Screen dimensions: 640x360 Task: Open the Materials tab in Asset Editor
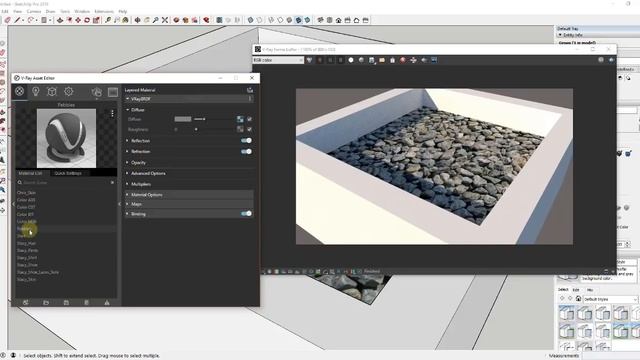pyautogui.click(x=19, y=91)
